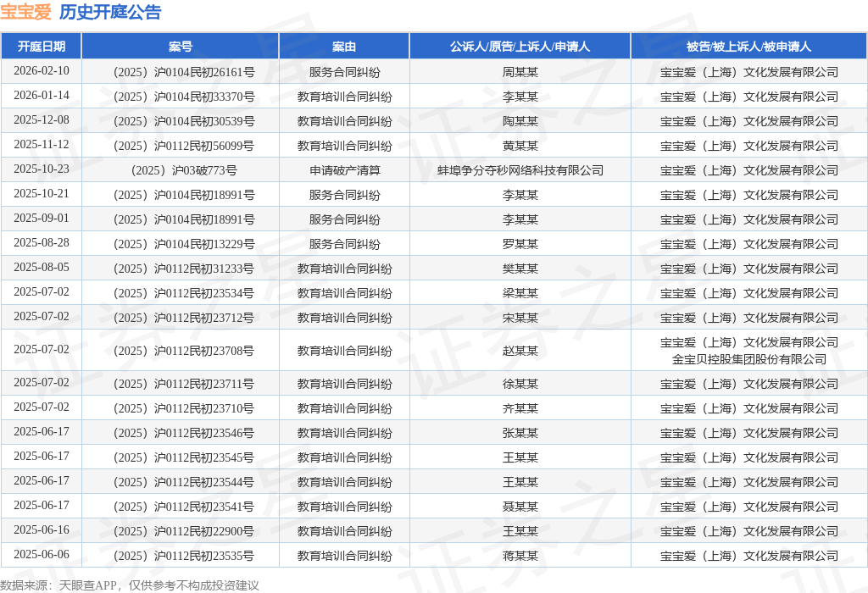Select date cell 2025-08-28
The width and height of the screenshot is (868, 593).
click(x=42, y=242)
